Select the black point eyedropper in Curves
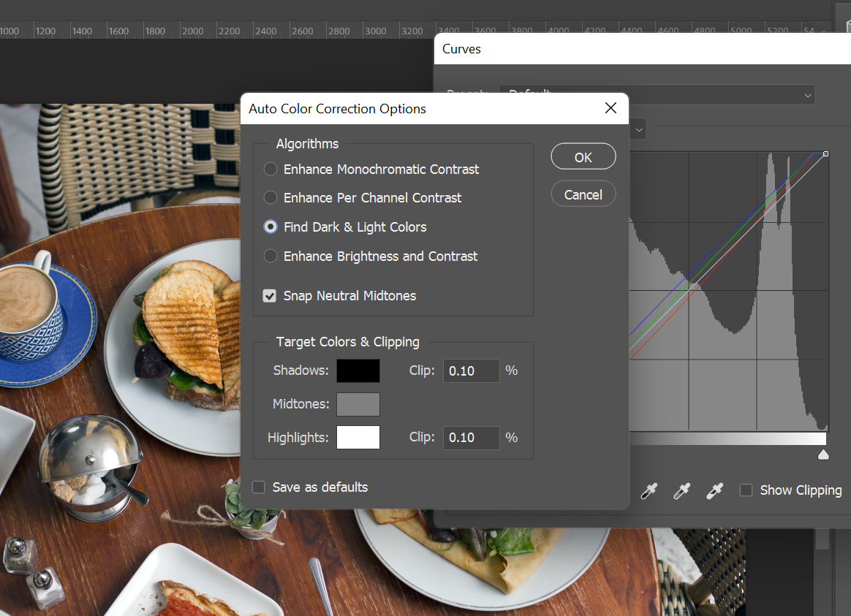The width and height of the screenshot is (851, 616). click(648, 491)
